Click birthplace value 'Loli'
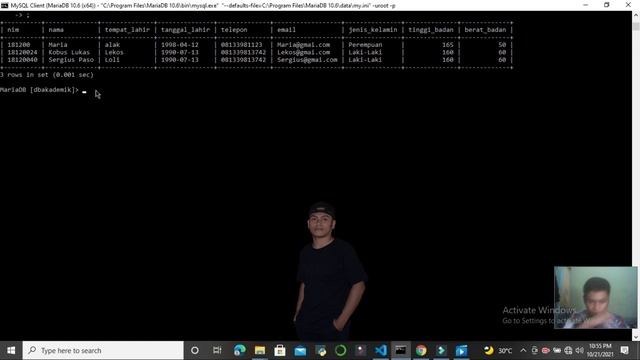 coord(112,60)
